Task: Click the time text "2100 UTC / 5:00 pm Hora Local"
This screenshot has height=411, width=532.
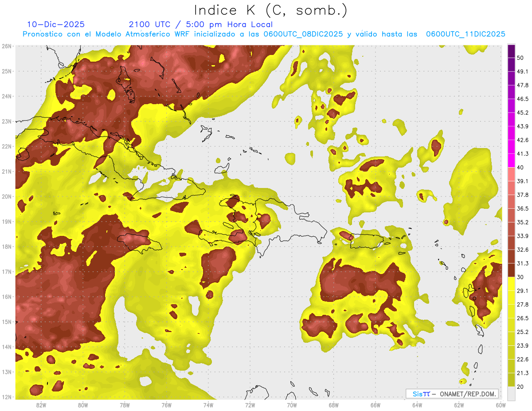Action: [x=201, y=24]
